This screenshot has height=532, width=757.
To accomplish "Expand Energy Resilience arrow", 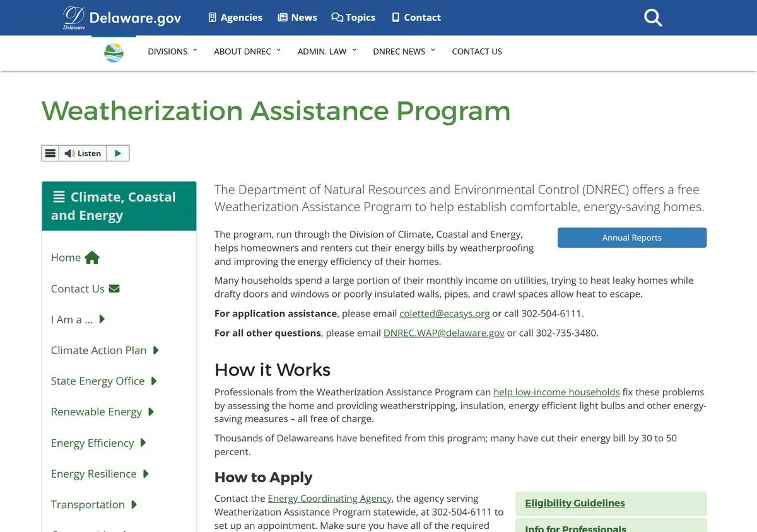I will 146,474.
